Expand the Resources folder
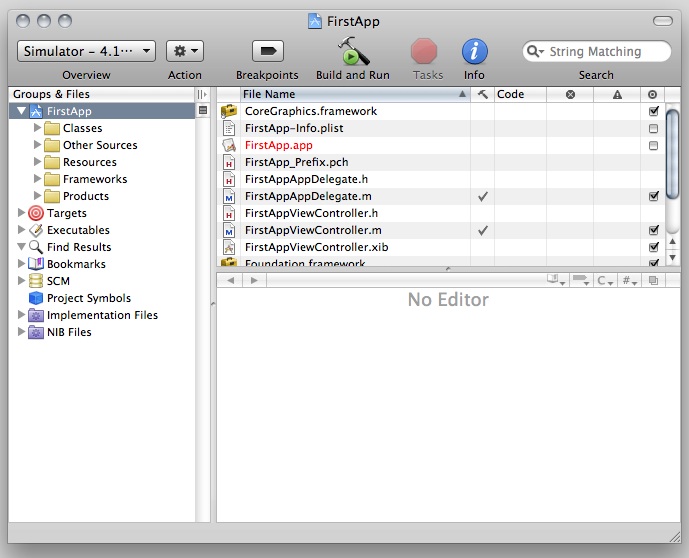The height and width of the screenshot is (558, 689). point(37,162)
